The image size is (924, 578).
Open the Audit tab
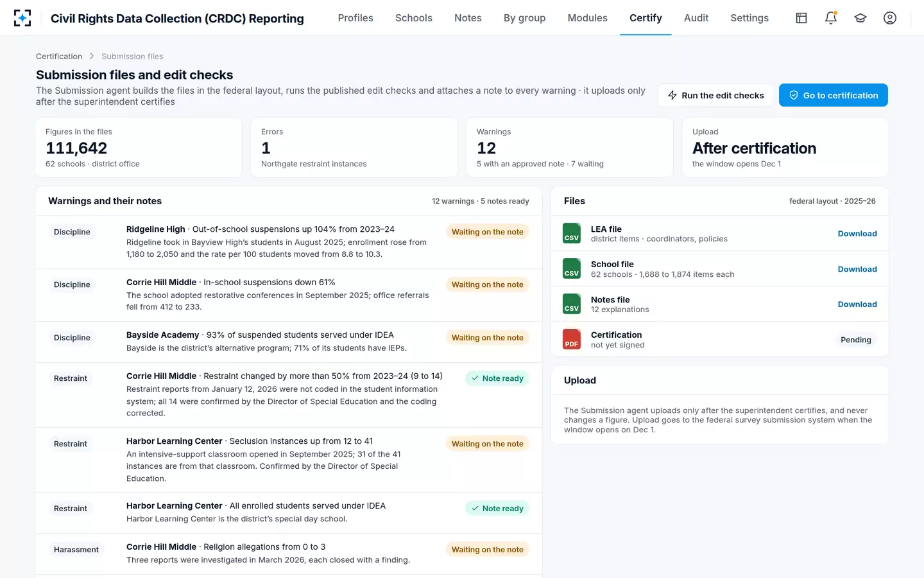click(696, 18)
